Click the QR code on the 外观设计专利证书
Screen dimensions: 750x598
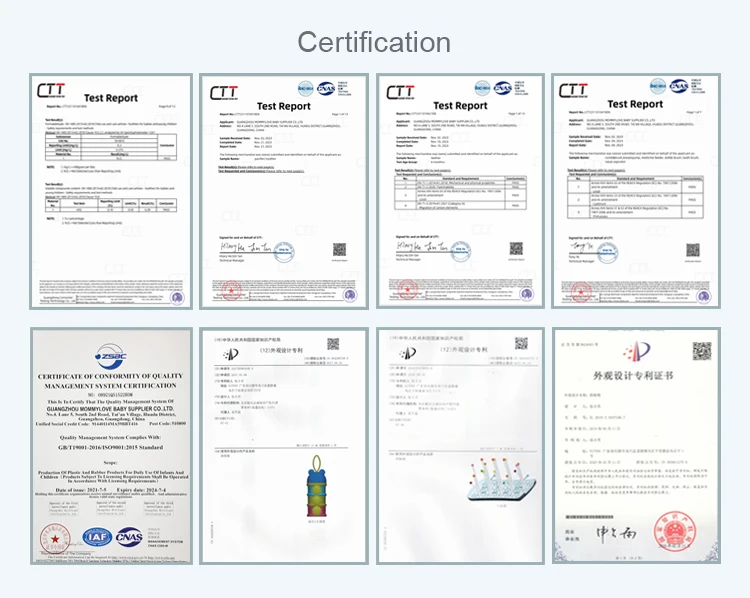(702, 351)
